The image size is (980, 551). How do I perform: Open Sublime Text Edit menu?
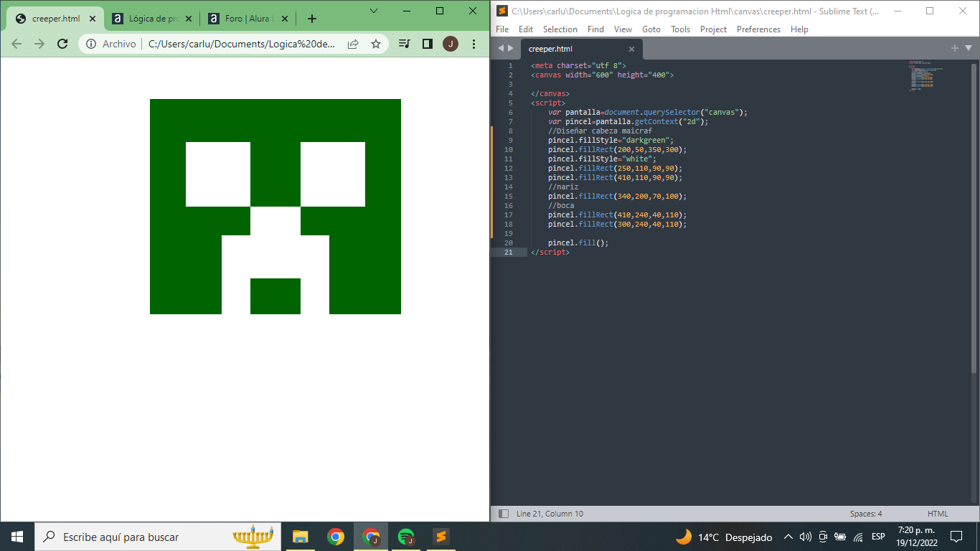point(526,29)
